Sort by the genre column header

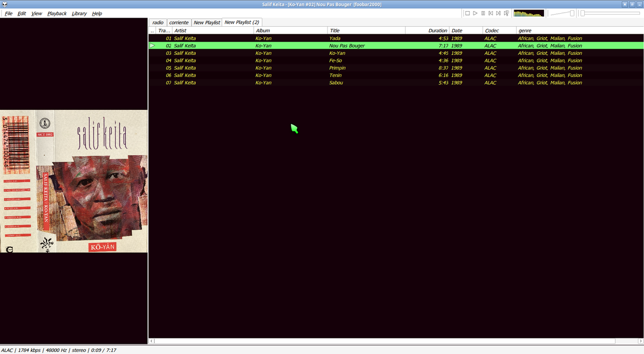pos(580,31)
